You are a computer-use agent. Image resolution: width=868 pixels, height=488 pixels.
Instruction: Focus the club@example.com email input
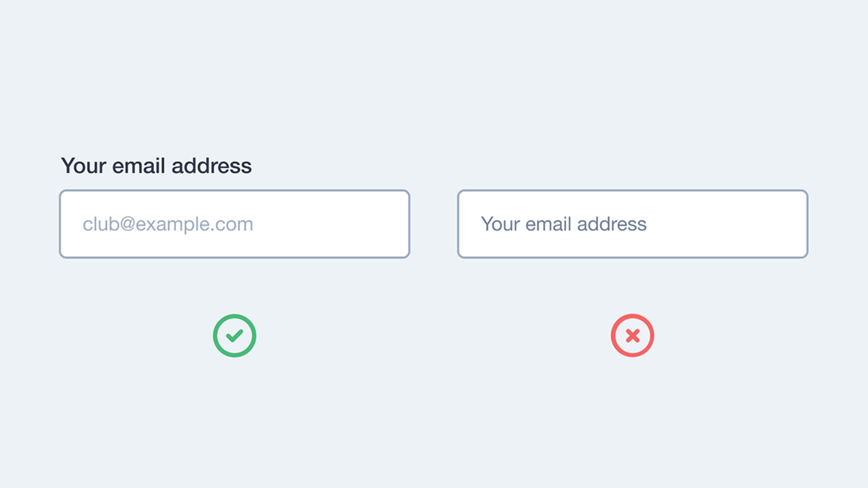pos(235,224)
